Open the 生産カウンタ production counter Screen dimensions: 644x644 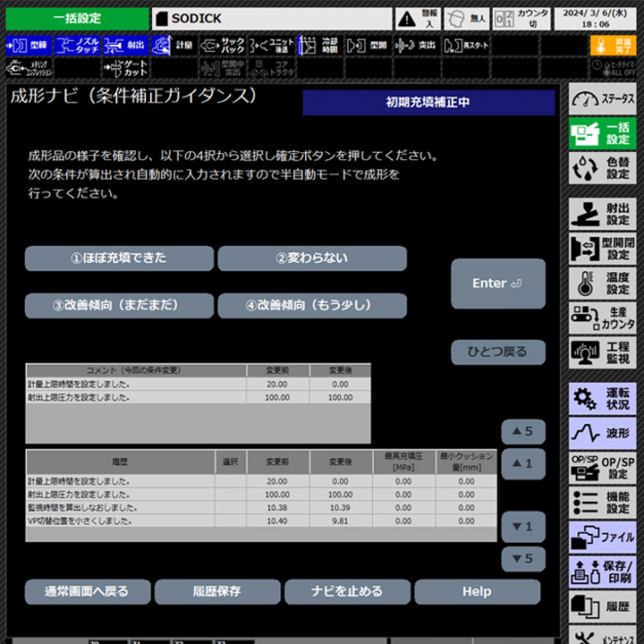pyautogui.click(x=602, y=318)
